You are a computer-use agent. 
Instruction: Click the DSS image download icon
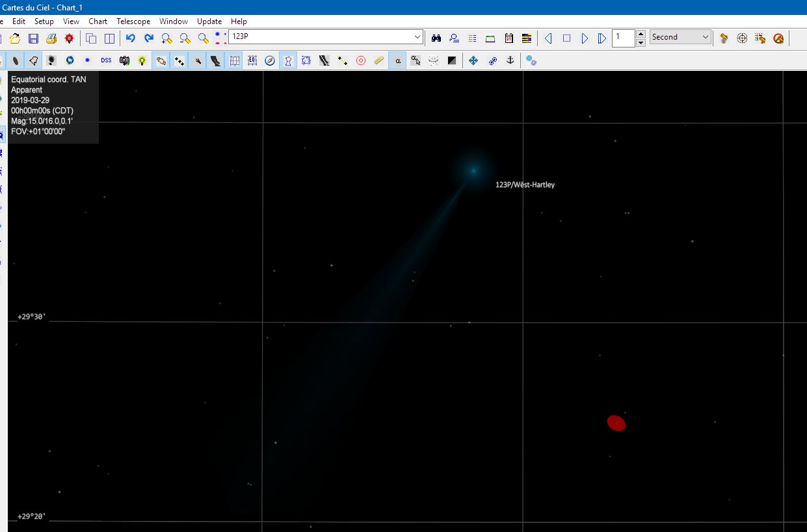106,60
